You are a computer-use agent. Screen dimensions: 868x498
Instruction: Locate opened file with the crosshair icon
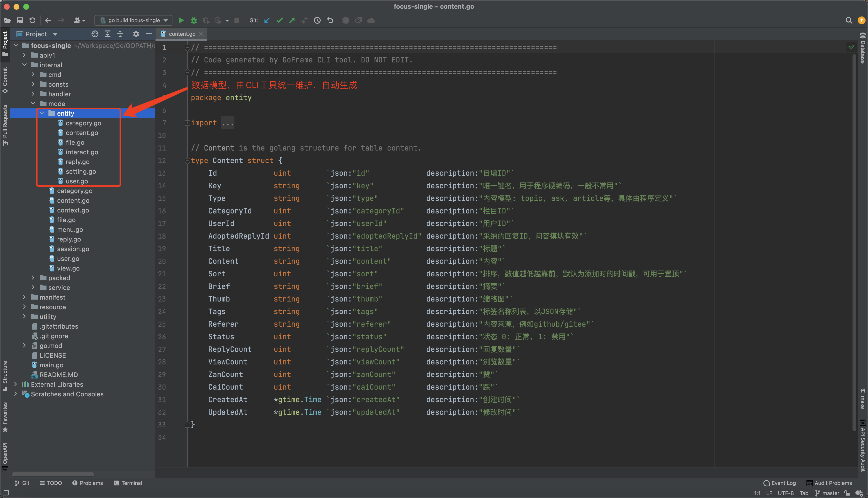(x=95, y=34)
